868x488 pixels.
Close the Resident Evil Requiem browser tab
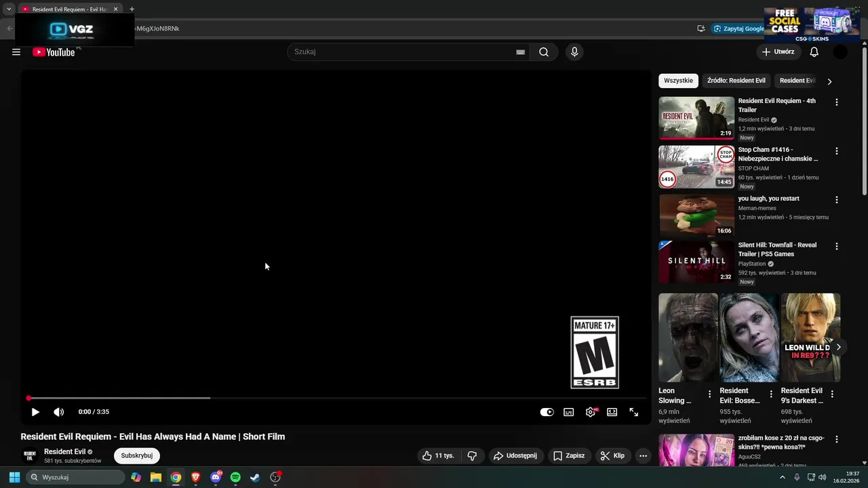pyautogui.click(x=115, y=9)
